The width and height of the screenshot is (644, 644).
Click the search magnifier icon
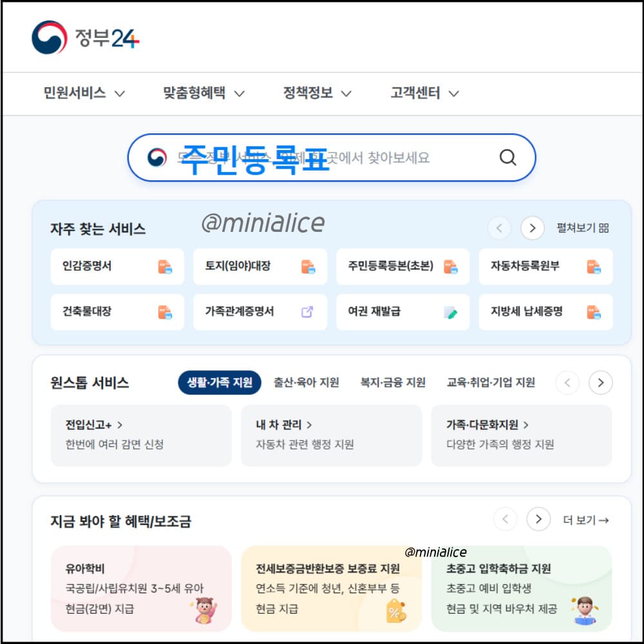click(507, 157)
